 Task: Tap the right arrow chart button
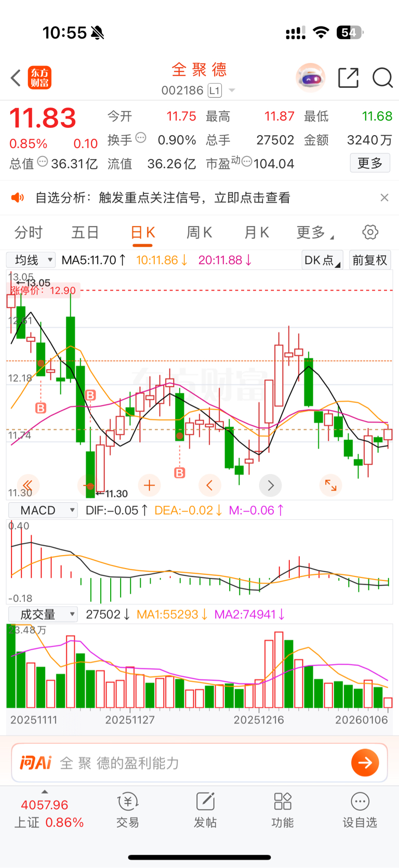(x=270, y=485)
